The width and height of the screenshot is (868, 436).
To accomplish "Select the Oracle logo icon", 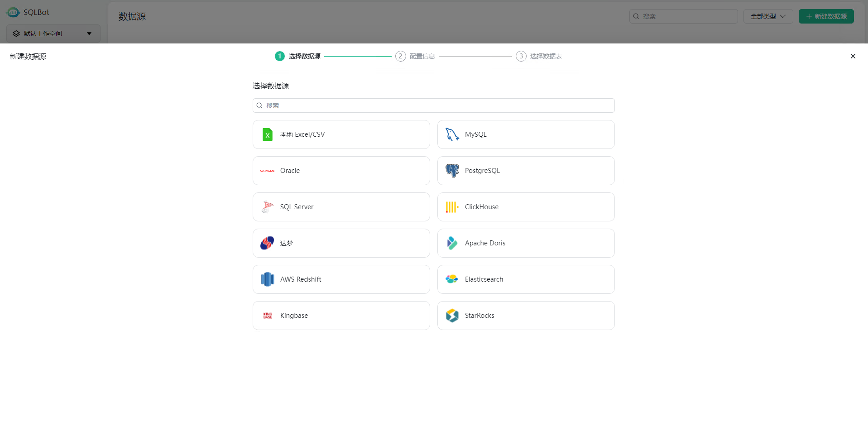I will click(x=267, y=171).
